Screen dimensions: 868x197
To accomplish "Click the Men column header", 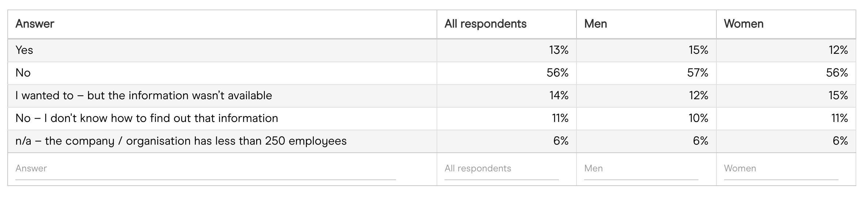I will [x=595, y=24].
